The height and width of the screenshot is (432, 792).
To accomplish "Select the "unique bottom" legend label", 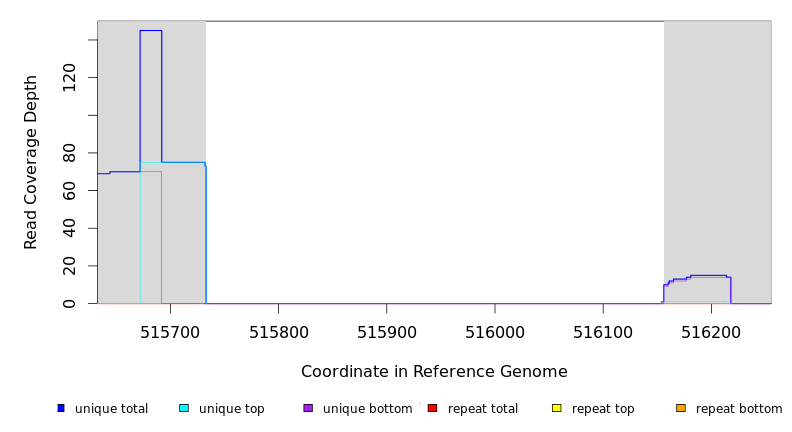I will coord(367,409).
